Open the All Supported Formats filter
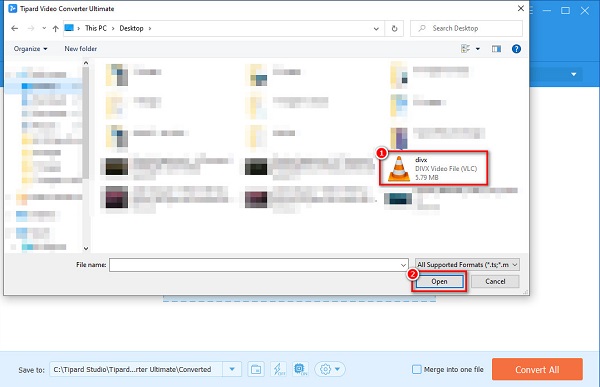 (x=467, y=265)
